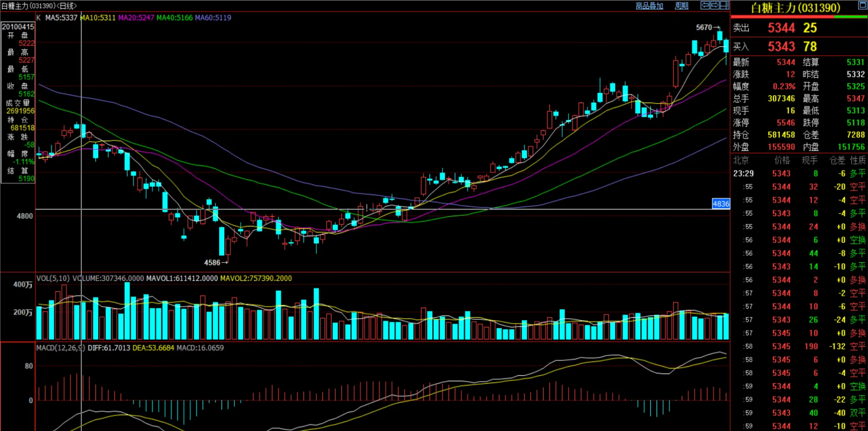
Task: Open the 周期 period link
Action: [x=681, y=6]
